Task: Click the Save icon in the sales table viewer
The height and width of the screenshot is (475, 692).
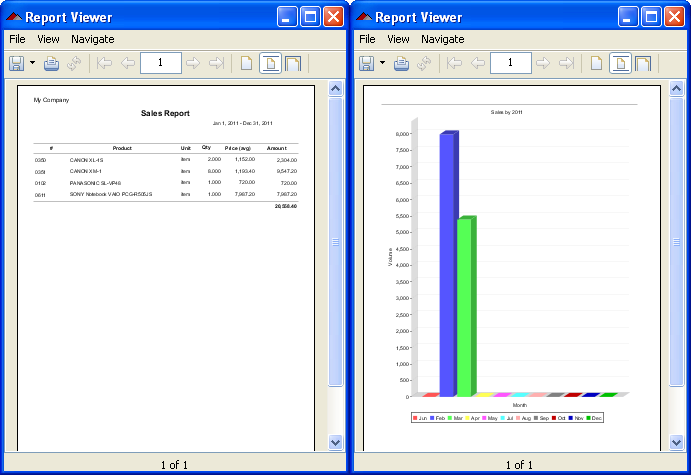Action: click(17, 64)
